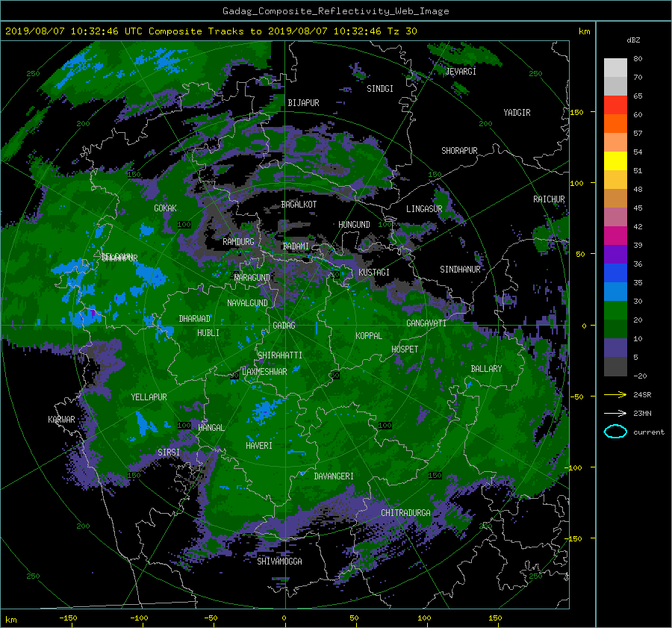Viewport: 672px width, 628px height.
Task: Click the cyan current ellipse legend icon
Action: pyautogui.click(x=615, y=432)
